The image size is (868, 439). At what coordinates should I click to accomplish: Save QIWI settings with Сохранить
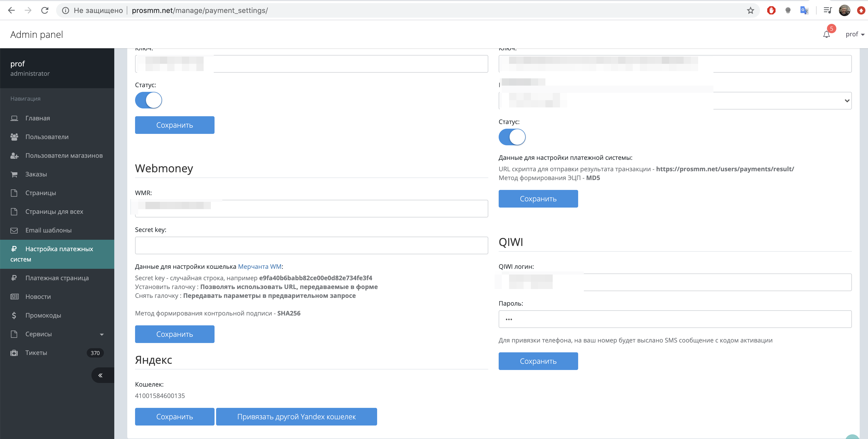point(538,361)
